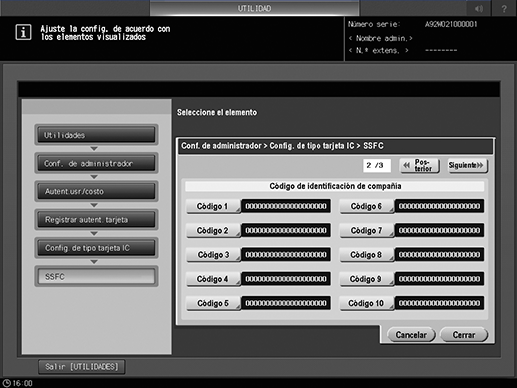Go to next page with Siguiente

coord(468,165)
